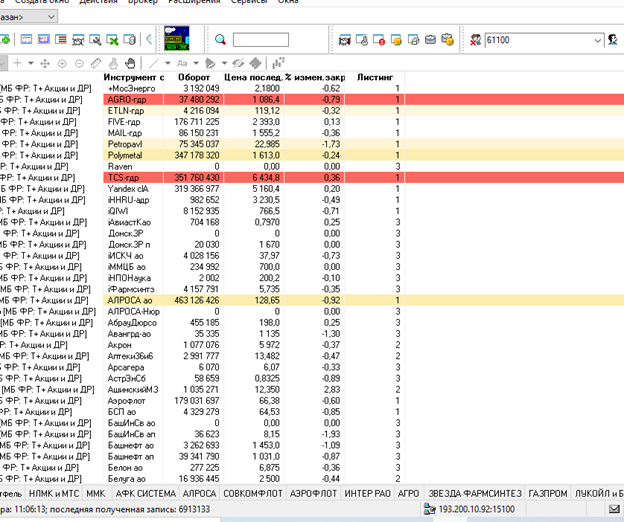Click the zoom in chart tool
The height and width of the screenshot is (522, 624).
[x=62, y=63]
